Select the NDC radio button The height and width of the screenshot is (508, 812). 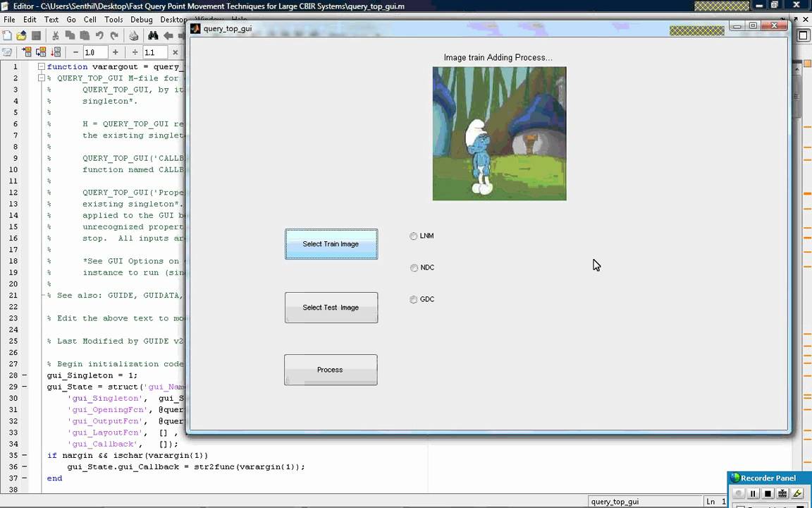tap(414, 267)
